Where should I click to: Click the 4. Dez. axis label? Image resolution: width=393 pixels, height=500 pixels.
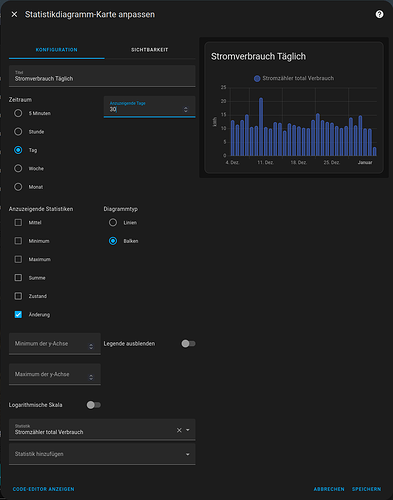(232, 163)
